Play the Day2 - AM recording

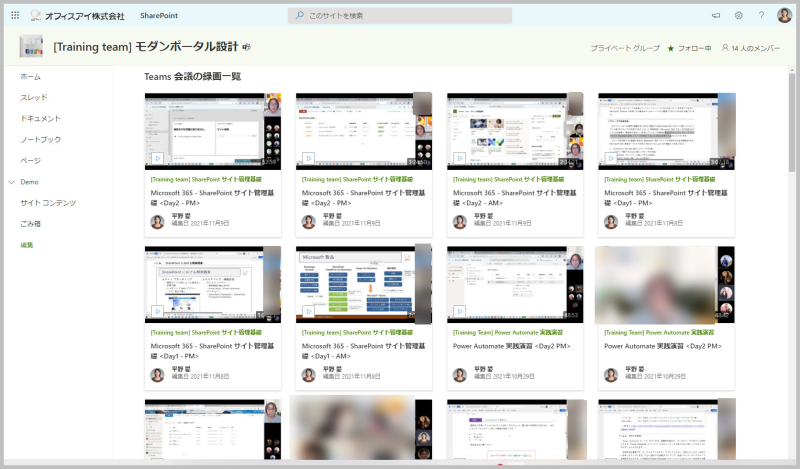(x=460, y=159)
